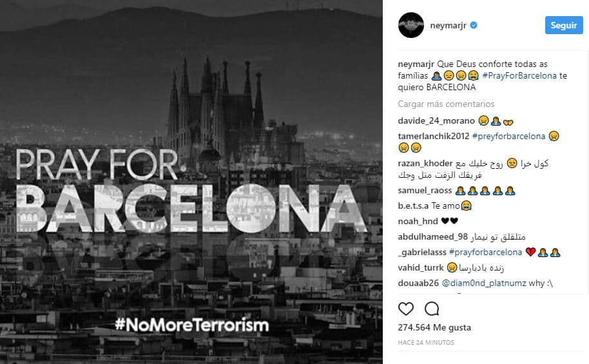The image size is (589, 364).
Task: Click the heart like icon
Action: tap(406, 308)
